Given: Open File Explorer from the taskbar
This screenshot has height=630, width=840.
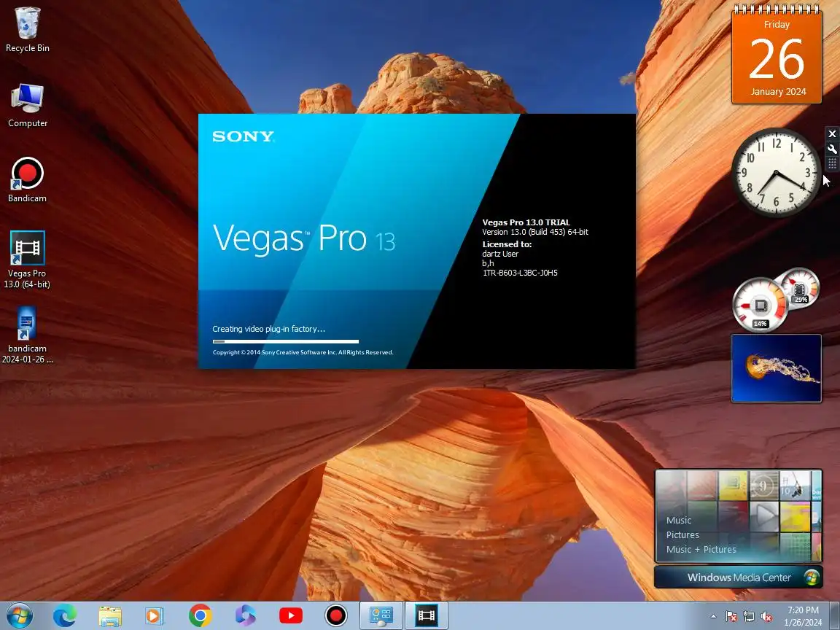Looking at the screenshot, I should coord(110,616).
